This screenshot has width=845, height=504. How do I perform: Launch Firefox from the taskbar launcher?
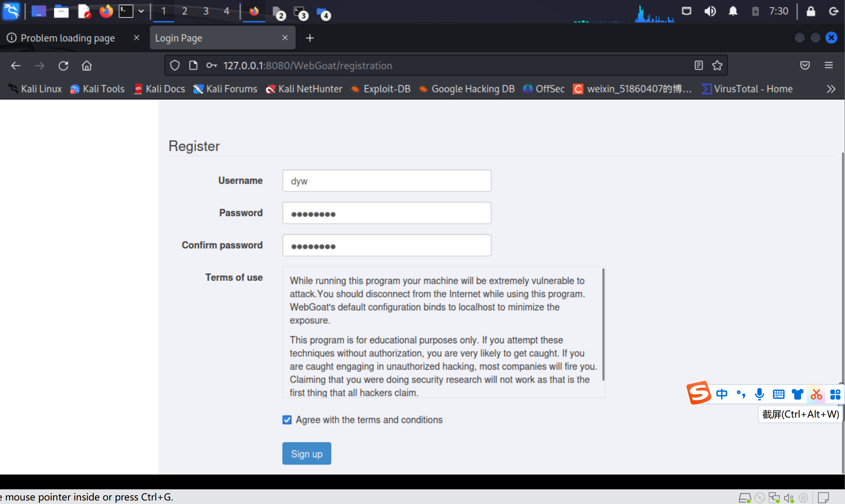pos(106,11)
